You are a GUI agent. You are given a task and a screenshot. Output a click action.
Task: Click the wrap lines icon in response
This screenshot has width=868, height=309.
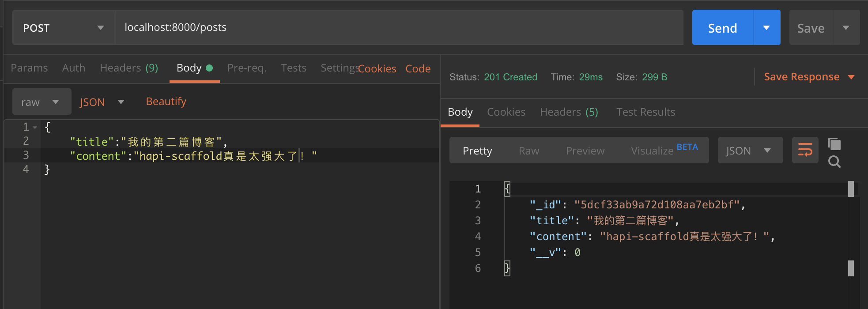(805, 150)
